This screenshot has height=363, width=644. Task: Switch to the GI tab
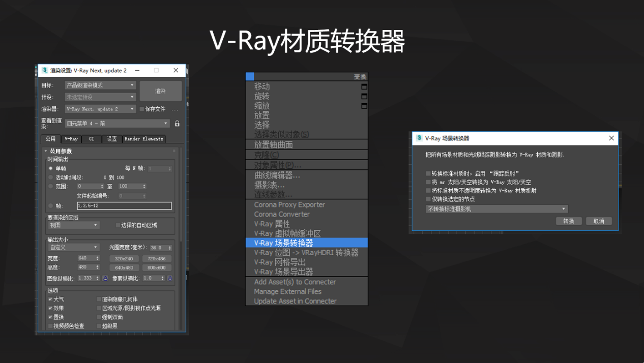(92, 139)
